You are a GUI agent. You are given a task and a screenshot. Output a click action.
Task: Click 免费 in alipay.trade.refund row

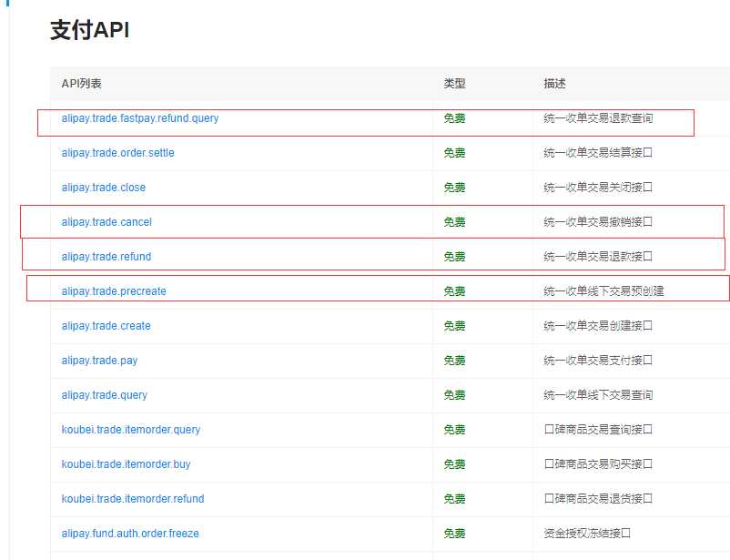coord(454,257)
